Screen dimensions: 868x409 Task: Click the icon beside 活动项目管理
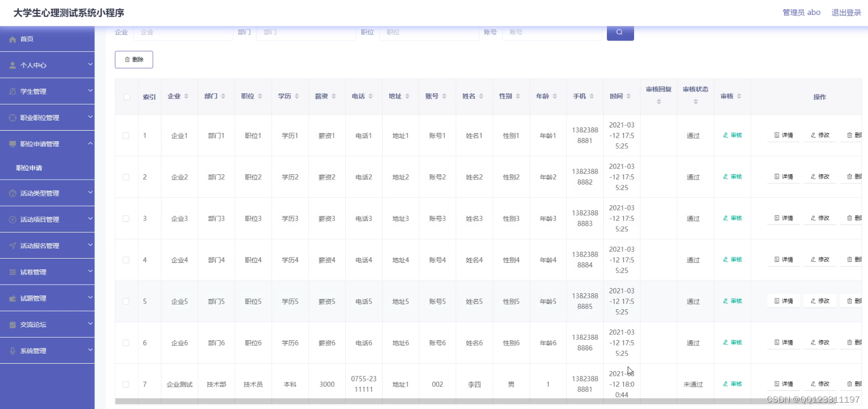pyautogui.click(x=13, y=220)
